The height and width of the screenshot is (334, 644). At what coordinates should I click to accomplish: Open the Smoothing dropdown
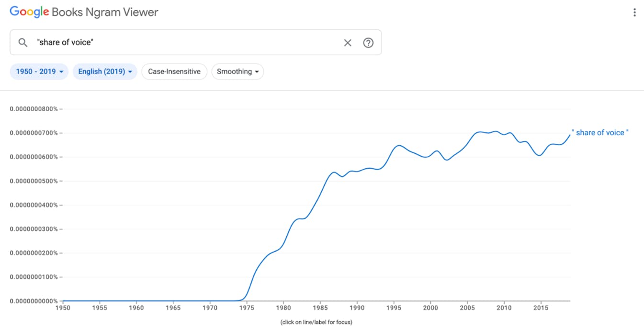pyautogui.click(x=237, y=71)
